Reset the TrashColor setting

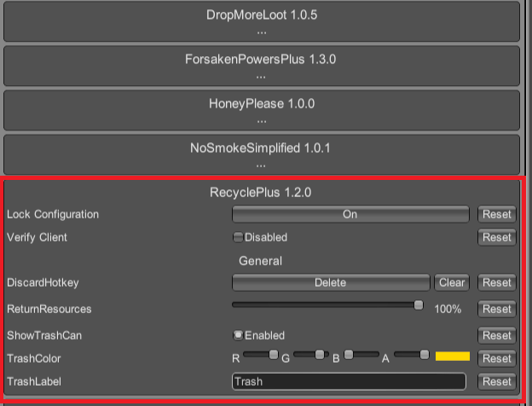coord(497,358)
